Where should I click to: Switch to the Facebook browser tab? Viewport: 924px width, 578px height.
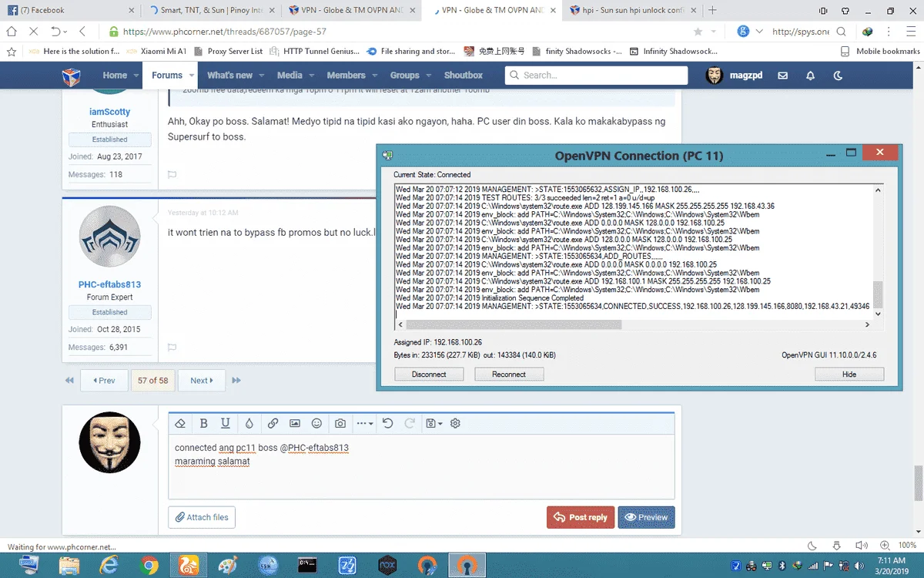(x=69, y=11)
